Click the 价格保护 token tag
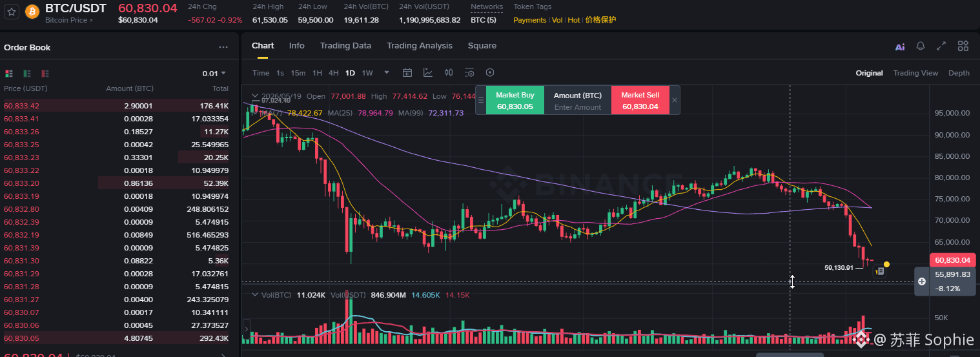The image size is (980, 357). pyautogui.click(x=600, y=20)
